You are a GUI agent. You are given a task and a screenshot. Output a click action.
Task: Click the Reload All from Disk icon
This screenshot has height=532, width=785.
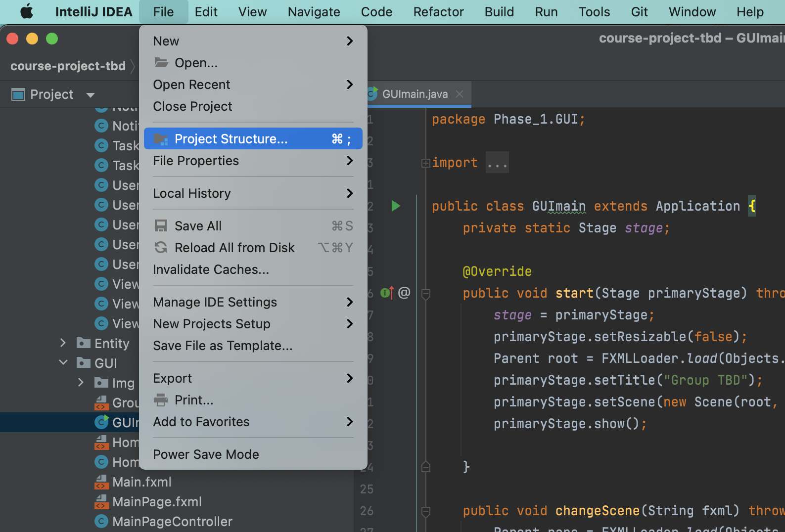[161, 248]
